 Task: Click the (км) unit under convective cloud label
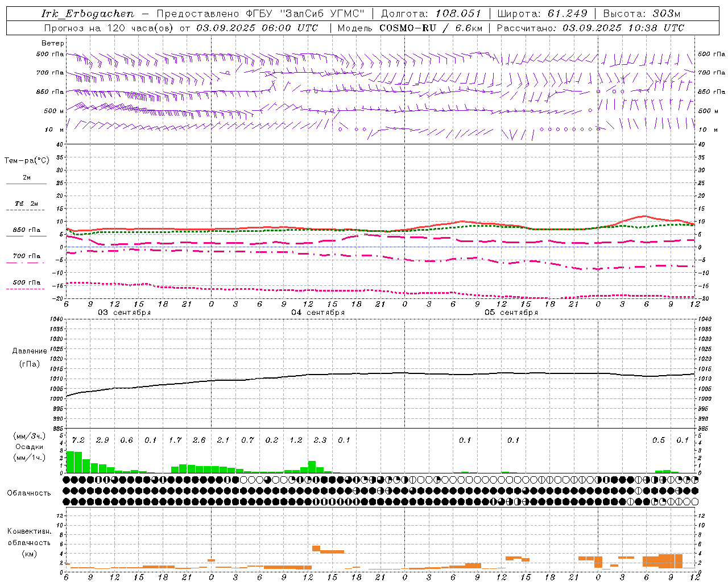click(x=29, y=554)
